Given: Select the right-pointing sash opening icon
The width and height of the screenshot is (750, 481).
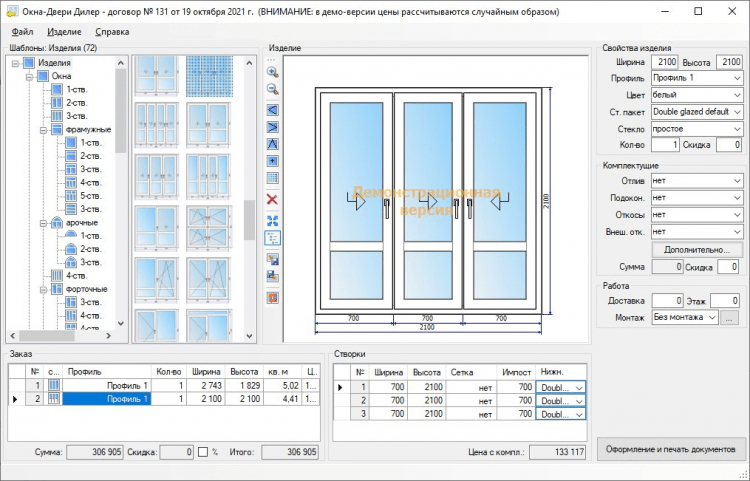Looking at the screenshot, I should [x=273, y=126].
